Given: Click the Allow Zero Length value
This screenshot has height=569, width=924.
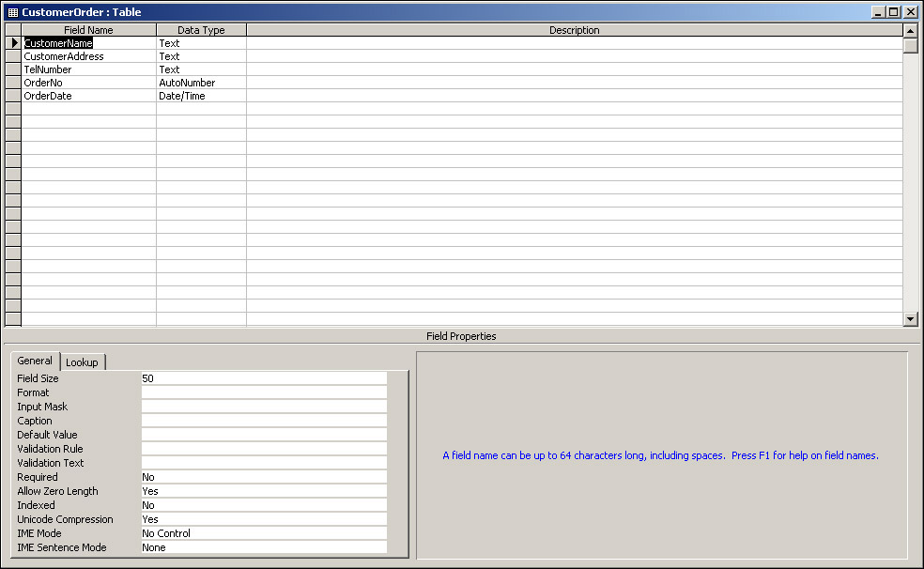Looking at the screenshot, I should (263, 491).
